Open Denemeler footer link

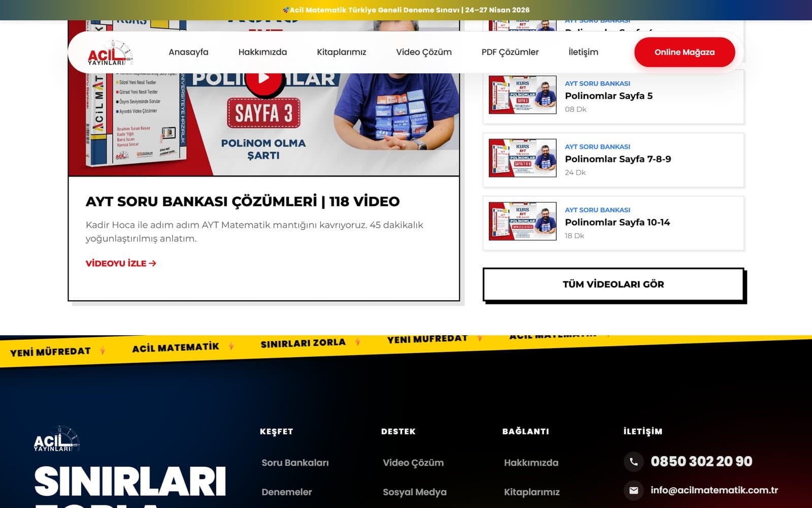coord(287,492)
